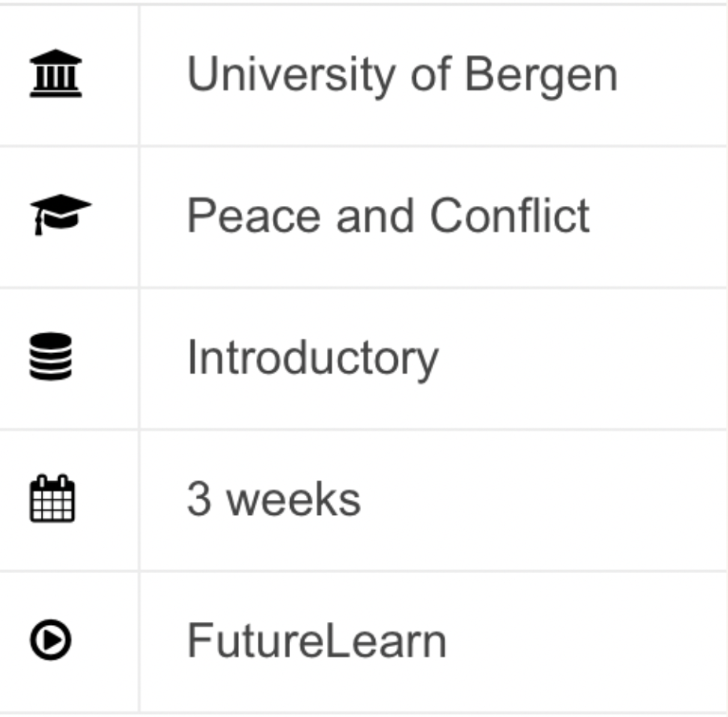The image size is (728, 717).
Task: Select the stacked database level icon
Action: coord(50,356)
